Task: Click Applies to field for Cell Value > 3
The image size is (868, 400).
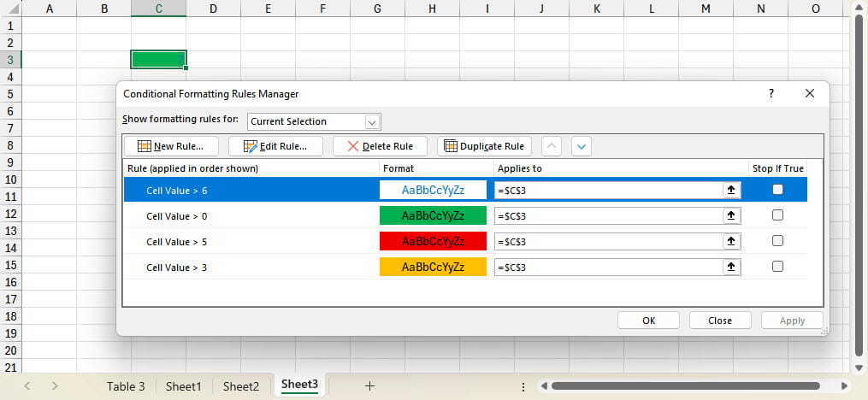Action: coord(607,267)
